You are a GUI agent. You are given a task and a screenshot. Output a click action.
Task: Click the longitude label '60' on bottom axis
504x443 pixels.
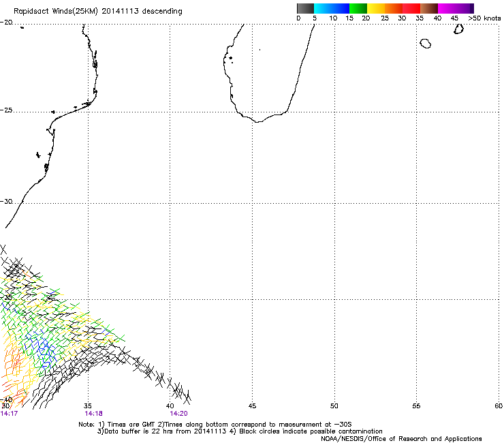pyautogui.click(x=499, y=406)
